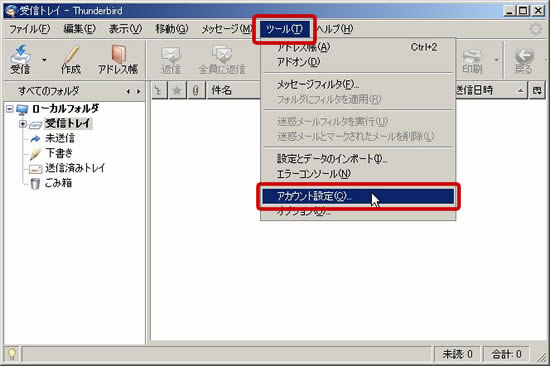Choose オプション(O)... menu entry

pos(358,212)
